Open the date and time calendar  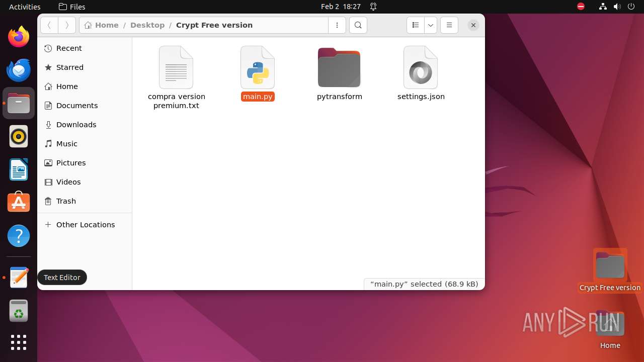pyautogui.click(x=341, y=7)
